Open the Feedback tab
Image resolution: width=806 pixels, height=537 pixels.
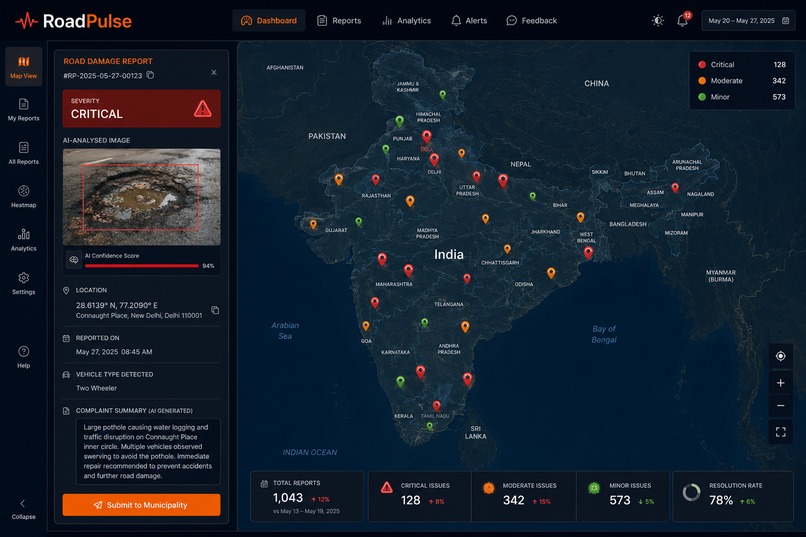pyautogui.click(x=532, y=21)
